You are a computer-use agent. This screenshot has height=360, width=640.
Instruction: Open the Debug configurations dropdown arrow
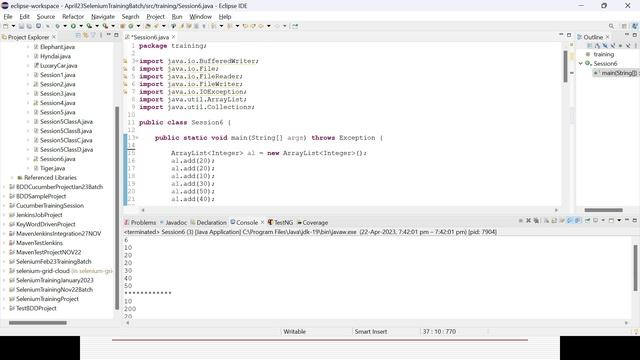pos(65,26)
